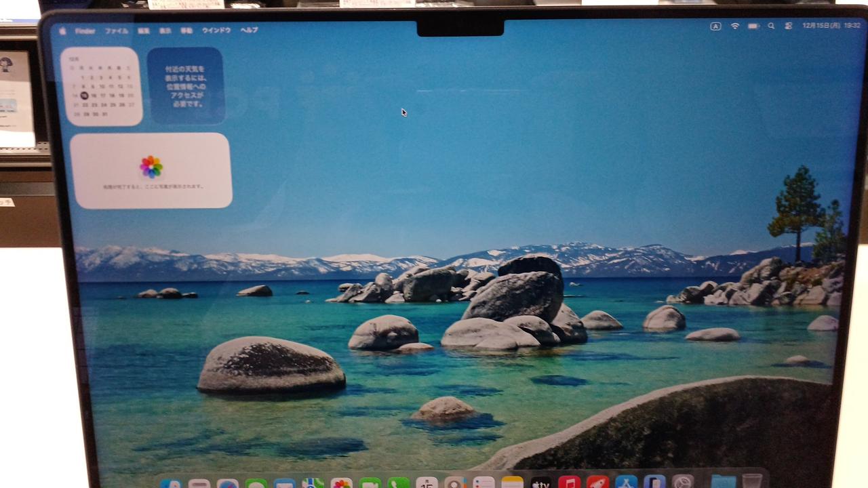The width and height of the screenshot is (868, 488).
Task: Expand the ウインドウ menu
Action: click(216, 30)
